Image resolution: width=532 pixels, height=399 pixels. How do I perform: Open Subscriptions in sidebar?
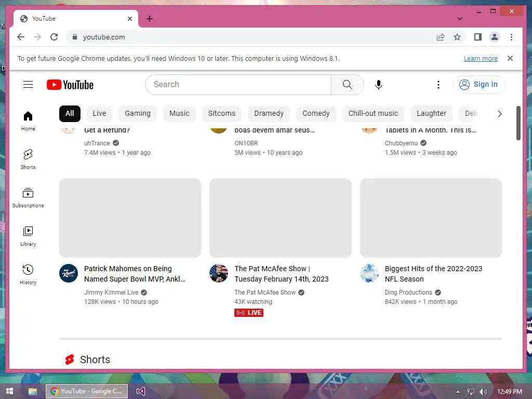(x=28, y=198)
